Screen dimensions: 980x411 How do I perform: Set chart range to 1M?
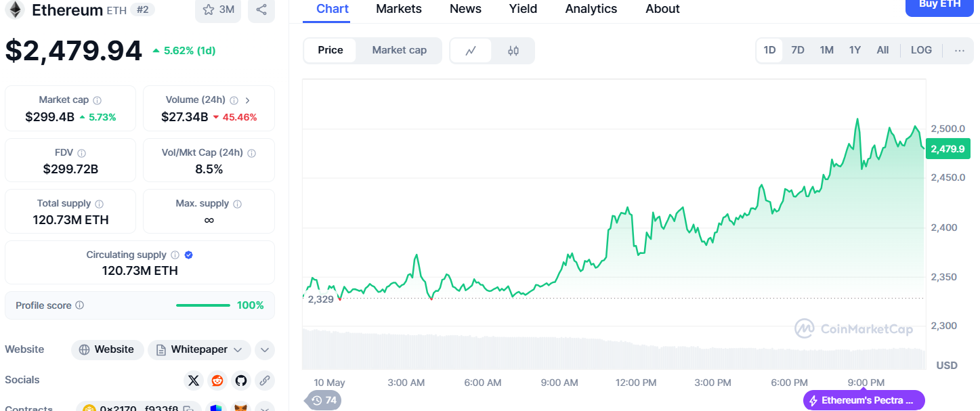[826, 50]
